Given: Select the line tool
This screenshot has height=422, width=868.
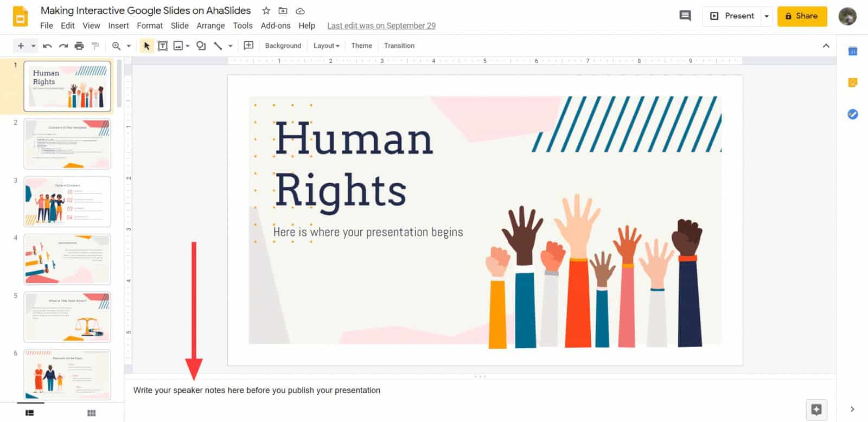Looking at the screenshot, I should pos(218,46).
